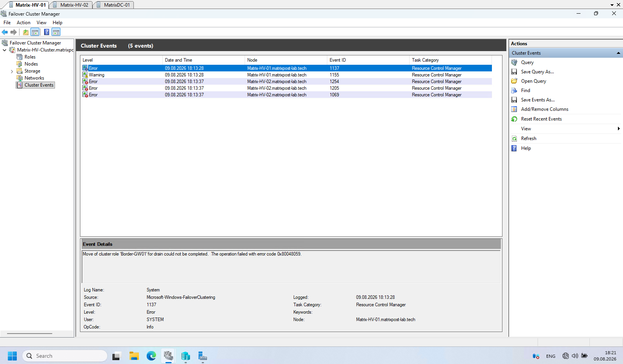Select the Error event with ID 1137
The height and width of the screenshot is (364, 623).
pyautogui.click(x=286, y=68)
